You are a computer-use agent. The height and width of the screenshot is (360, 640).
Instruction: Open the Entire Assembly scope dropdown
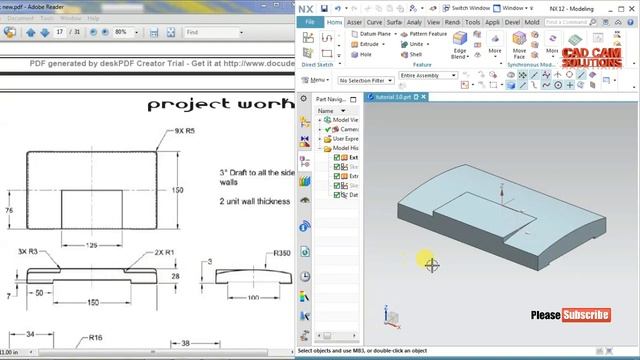pos(428,76)
